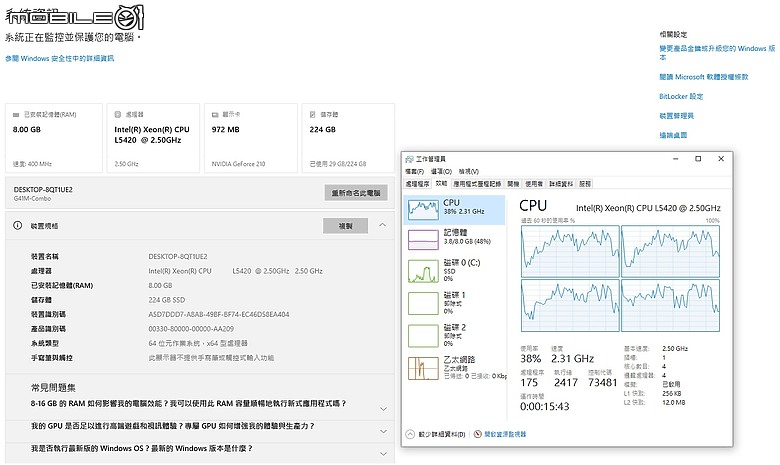Screen dimensions: 780x465
Task: Click Task Manager title bar app icon
Action: click(409, 159)
